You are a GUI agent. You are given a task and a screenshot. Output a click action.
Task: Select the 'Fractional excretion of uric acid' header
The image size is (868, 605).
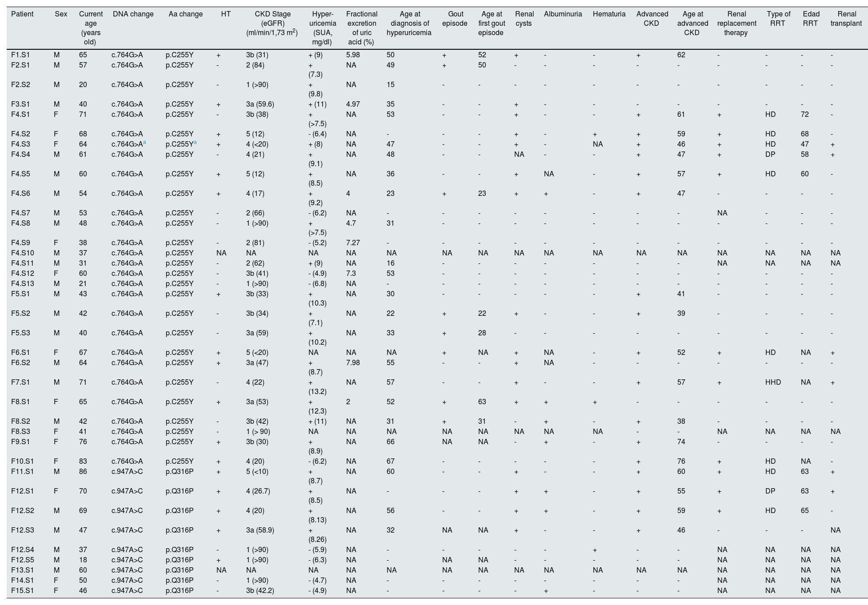click(x=362, y=28)
